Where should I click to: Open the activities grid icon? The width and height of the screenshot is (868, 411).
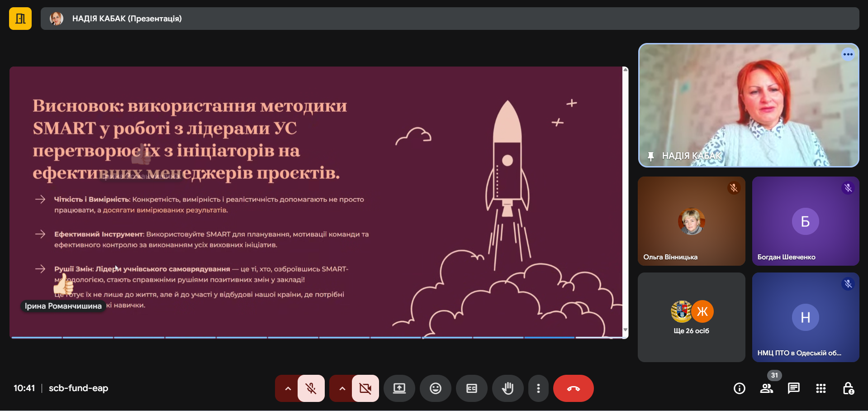tap(821, 388)
